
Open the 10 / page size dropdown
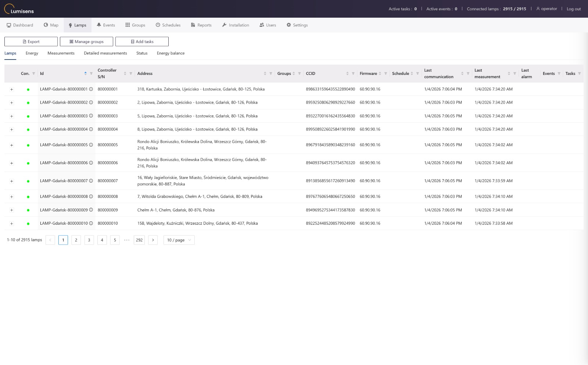(179, 240)
